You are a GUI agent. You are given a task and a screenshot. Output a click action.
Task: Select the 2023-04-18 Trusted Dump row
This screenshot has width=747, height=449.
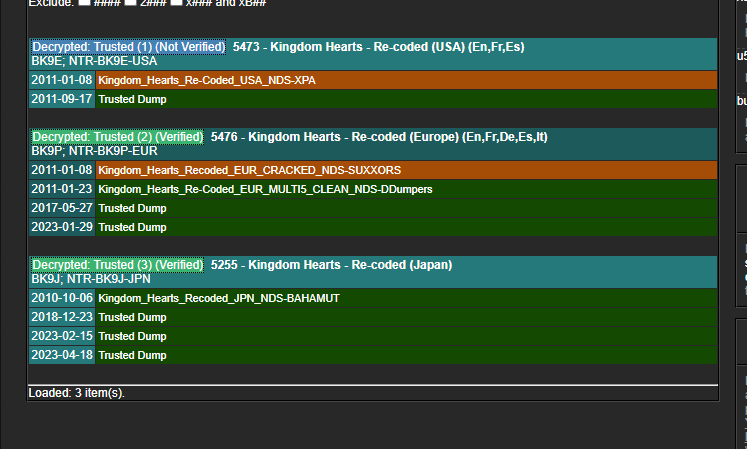[x=373, y=355]
